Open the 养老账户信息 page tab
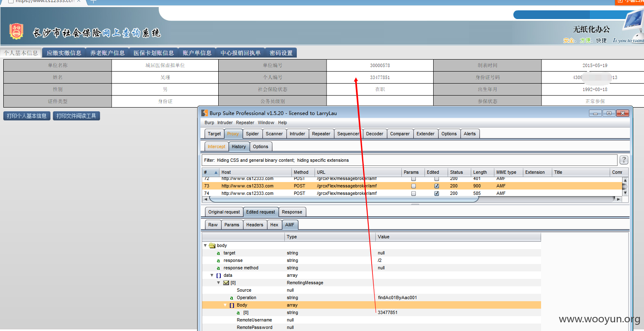 coord(107,53)
